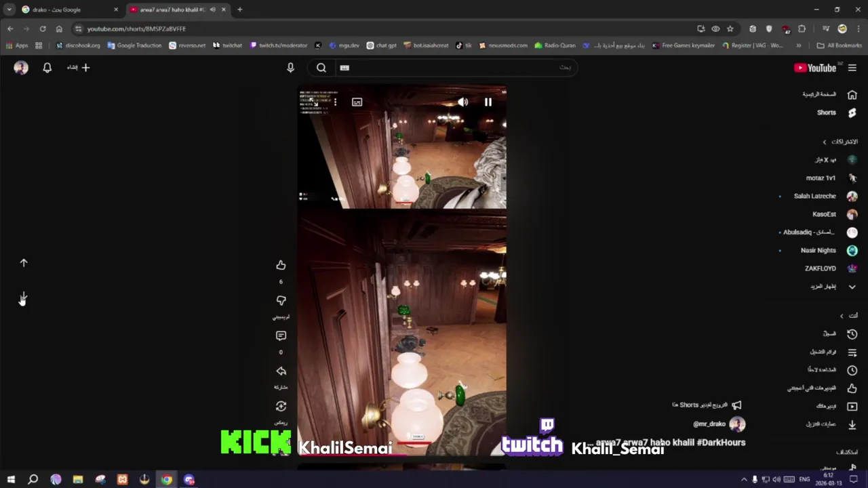The image size is (868, 488).
Task: Open Nasir Nights channel
Action: coord(827,250)
